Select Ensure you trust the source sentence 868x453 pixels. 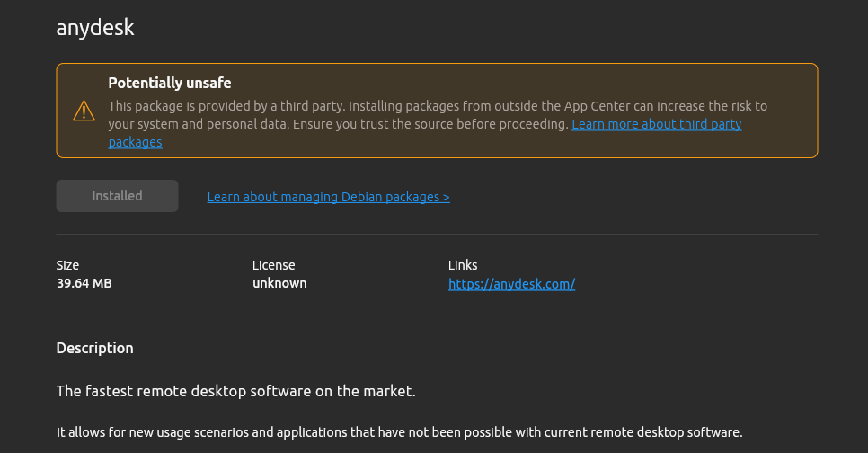(x=430, y=124)
